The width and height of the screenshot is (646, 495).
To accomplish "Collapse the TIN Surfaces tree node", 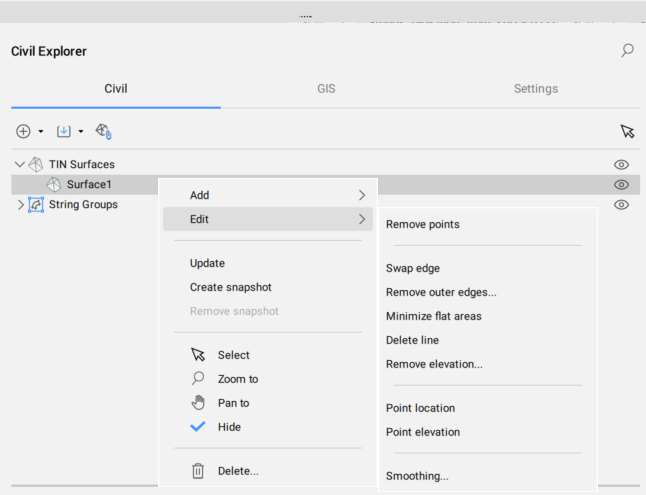I will (19, 164).
